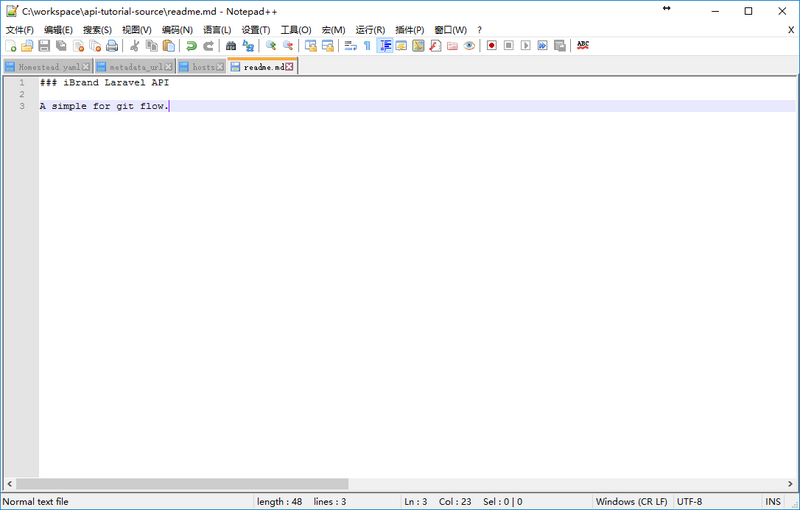This screenshot has height=510, width=800.
Task: Open the 宏(M) menu
Action: (x=334, y=30)
